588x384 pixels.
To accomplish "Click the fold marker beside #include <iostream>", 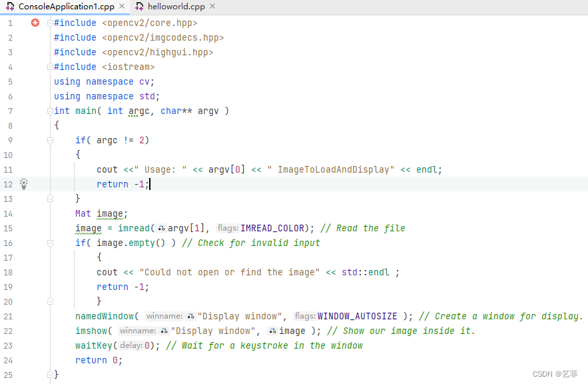I will click(x=50, y=67).
